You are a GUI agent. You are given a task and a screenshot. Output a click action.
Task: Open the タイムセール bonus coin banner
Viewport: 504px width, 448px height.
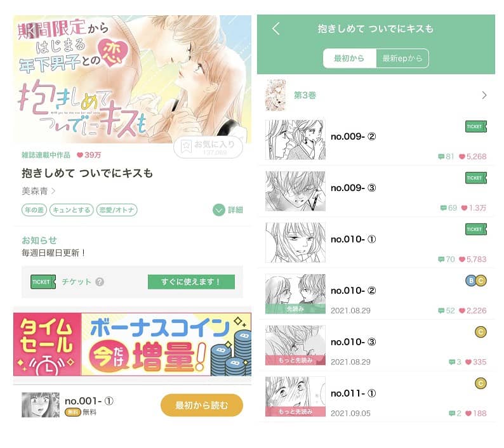tap(132, 344)
